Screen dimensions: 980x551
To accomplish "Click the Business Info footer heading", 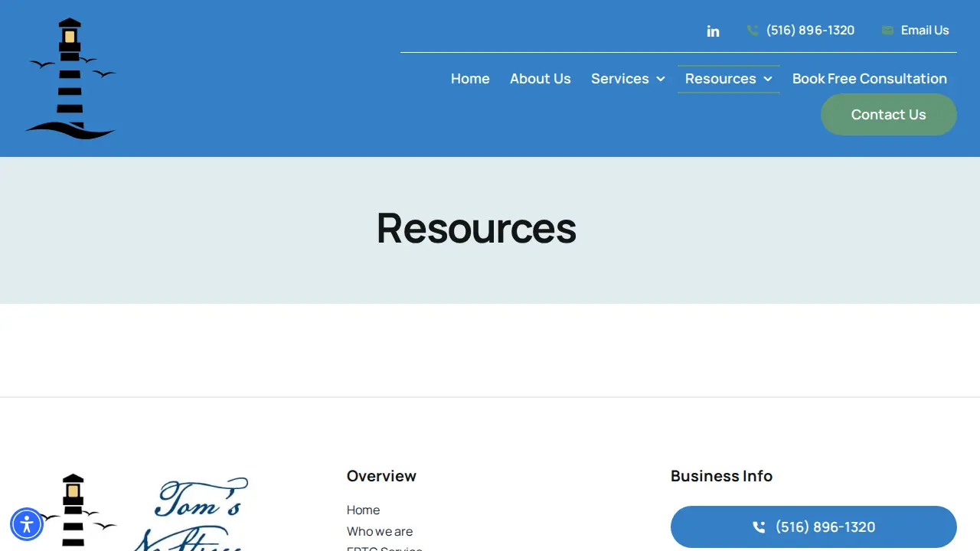I will [x=721, y=476].
